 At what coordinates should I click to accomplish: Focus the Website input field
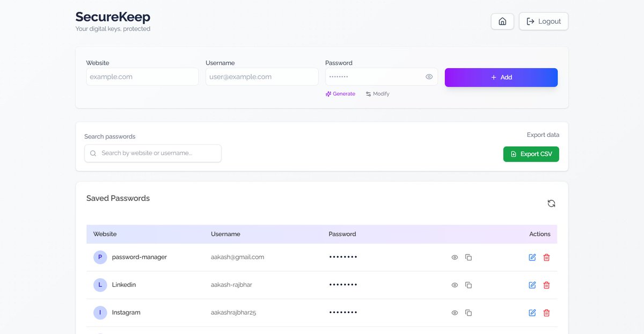pos(142,77)
